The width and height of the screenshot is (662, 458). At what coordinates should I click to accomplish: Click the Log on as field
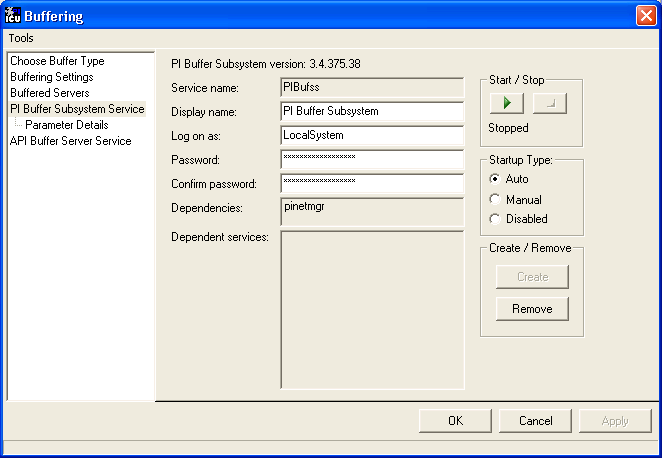[372, 136]
